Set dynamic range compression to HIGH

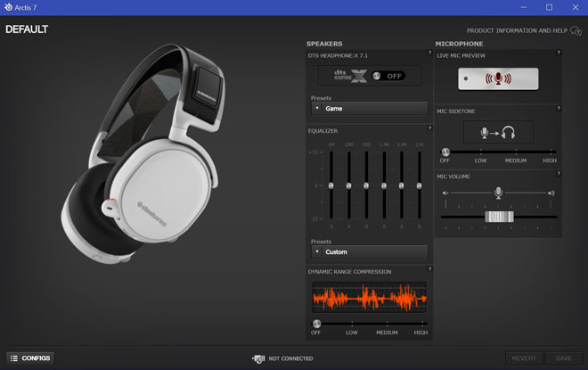click(421, 333)
